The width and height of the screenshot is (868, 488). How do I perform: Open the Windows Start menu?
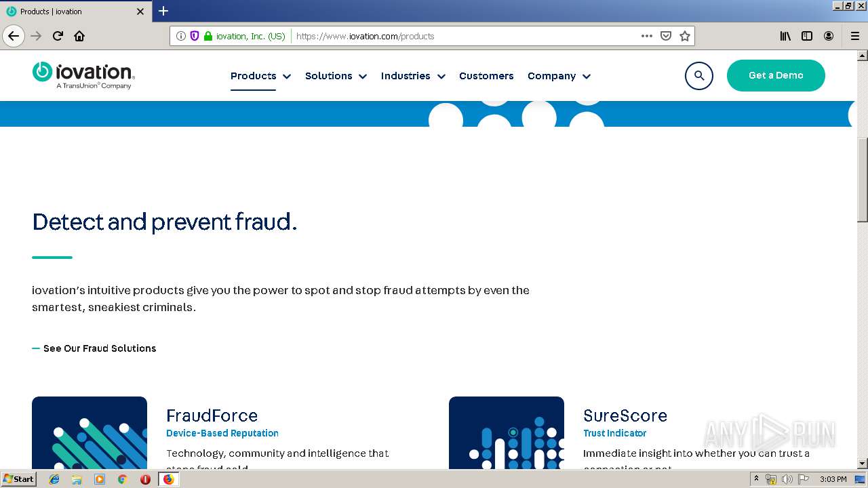[x=18, y=479]
